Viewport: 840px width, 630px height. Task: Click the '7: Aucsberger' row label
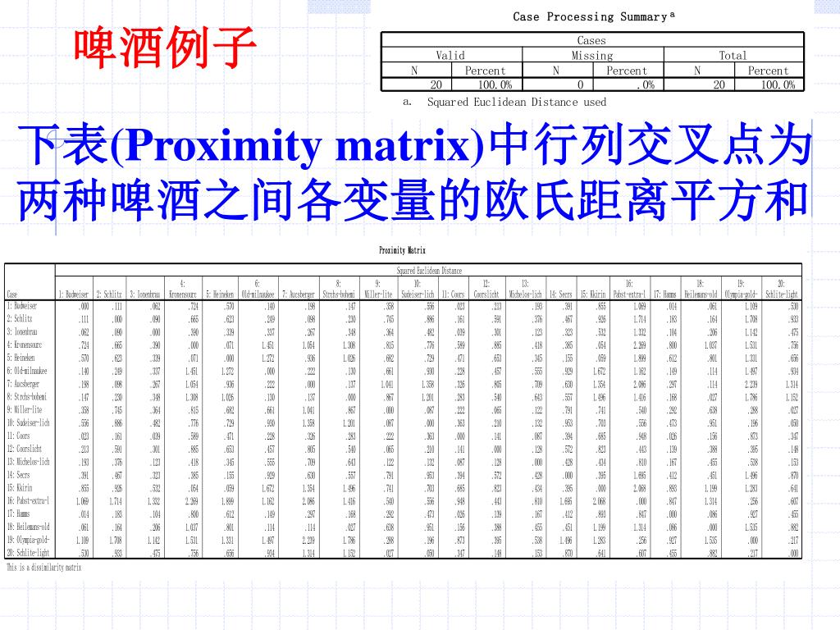23,384
